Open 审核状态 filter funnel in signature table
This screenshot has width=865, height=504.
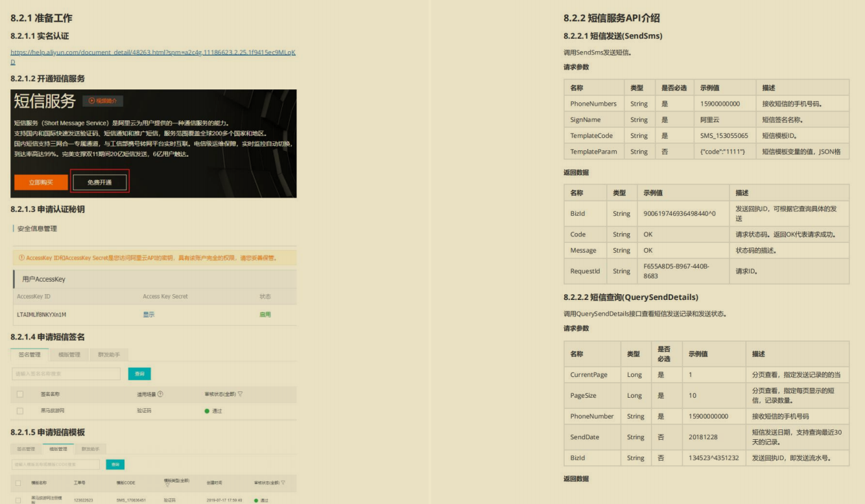(x=241, y=394)
